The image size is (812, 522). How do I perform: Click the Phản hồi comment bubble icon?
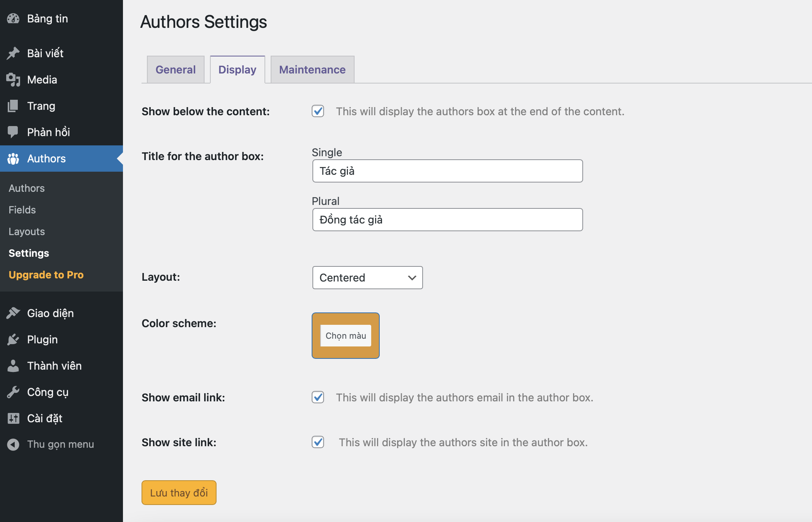pyautogui.click(x=13, y=132)
